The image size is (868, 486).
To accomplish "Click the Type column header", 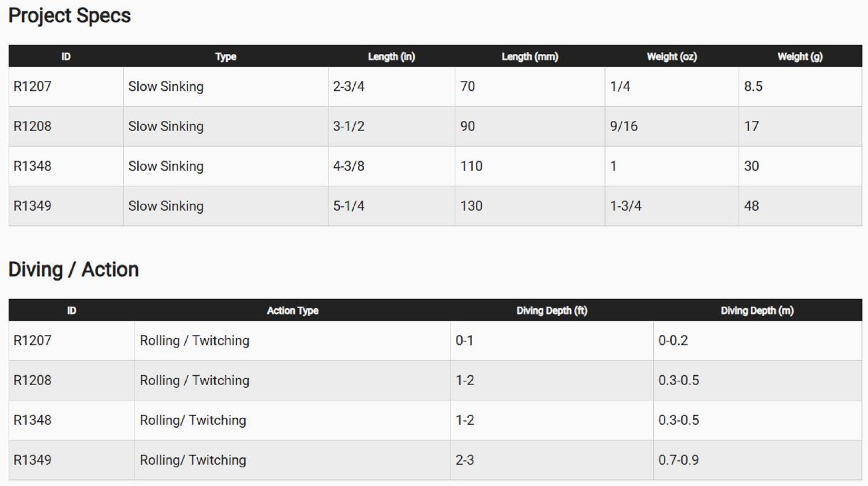I will [x=226, y=56].
